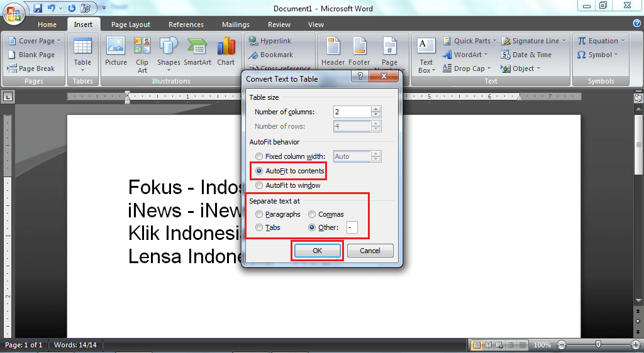Increase number of columns with spinner
Image resolution: width=644 pixels, height=353 pixels.
coord(376,109)
